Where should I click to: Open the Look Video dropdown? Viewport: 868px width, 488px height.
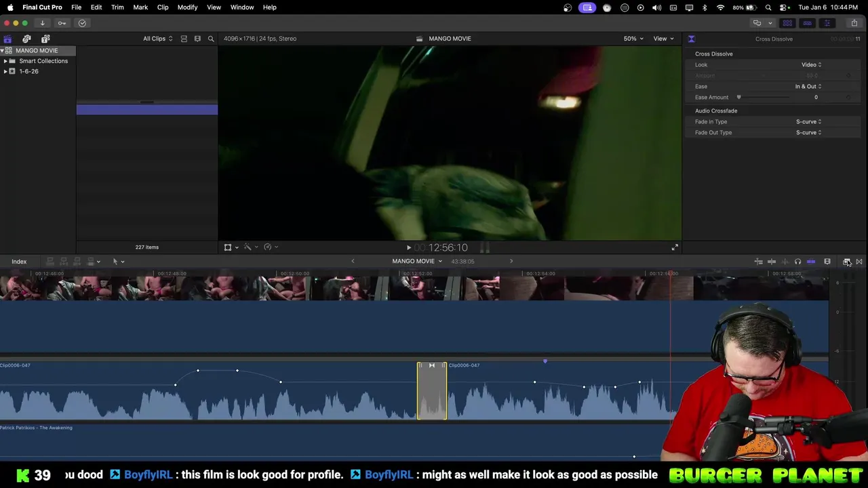(x=812, y=65)
